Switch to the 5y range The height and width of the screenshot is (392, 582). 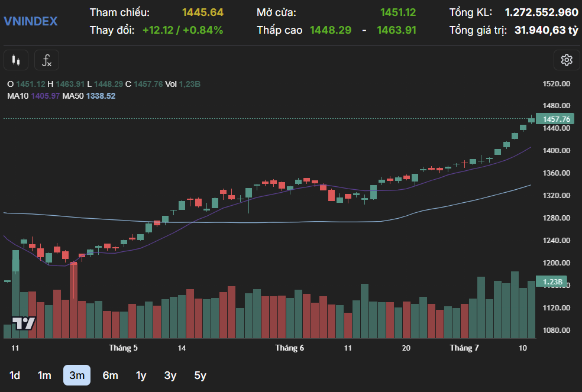pos(201,375)
